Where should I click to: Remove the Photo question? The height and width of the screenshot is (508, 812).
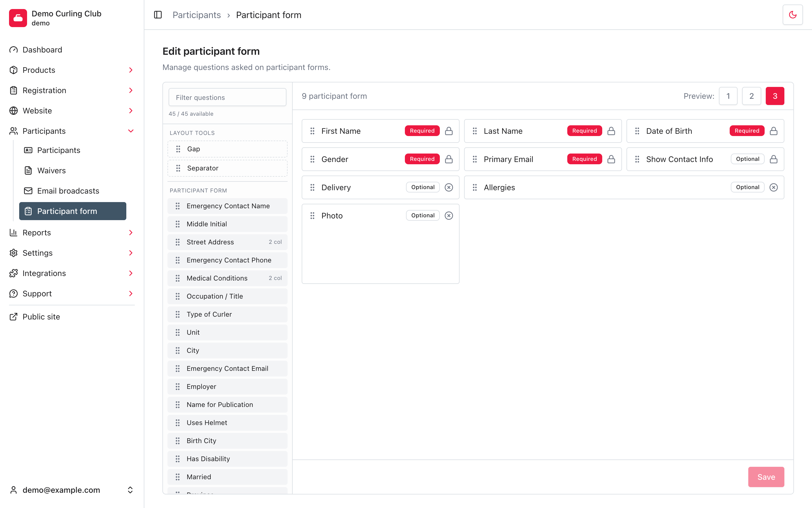tap(449, 215)
